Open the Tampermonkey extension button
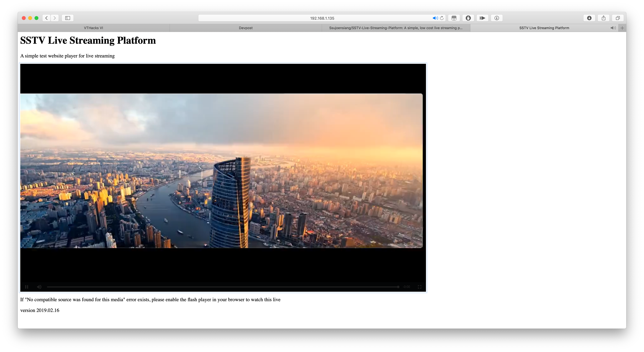 [454, 18]
